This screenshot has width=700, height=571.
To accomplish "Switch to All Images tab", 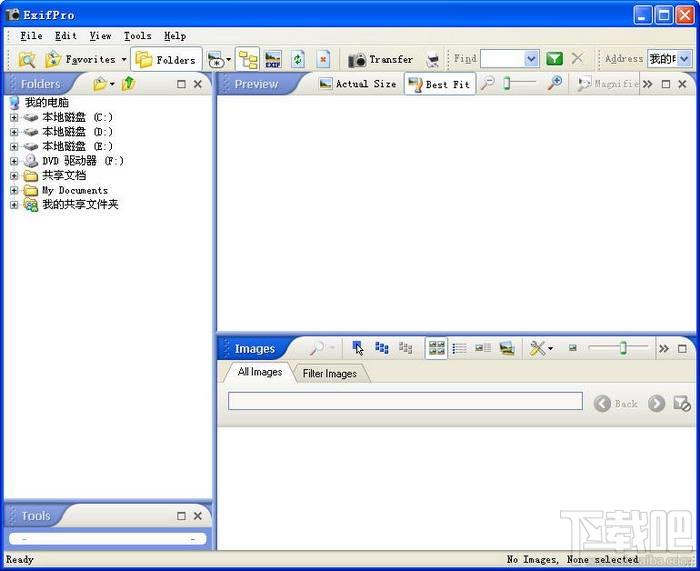I will point(260,372).
